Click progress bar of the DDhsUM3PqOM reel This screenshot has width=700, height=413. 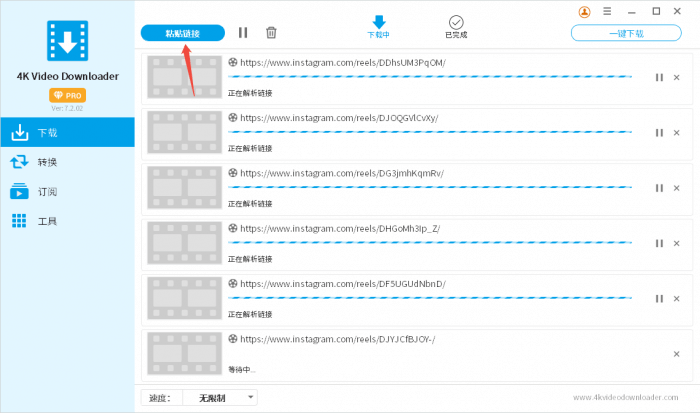[x=430, y=77]
